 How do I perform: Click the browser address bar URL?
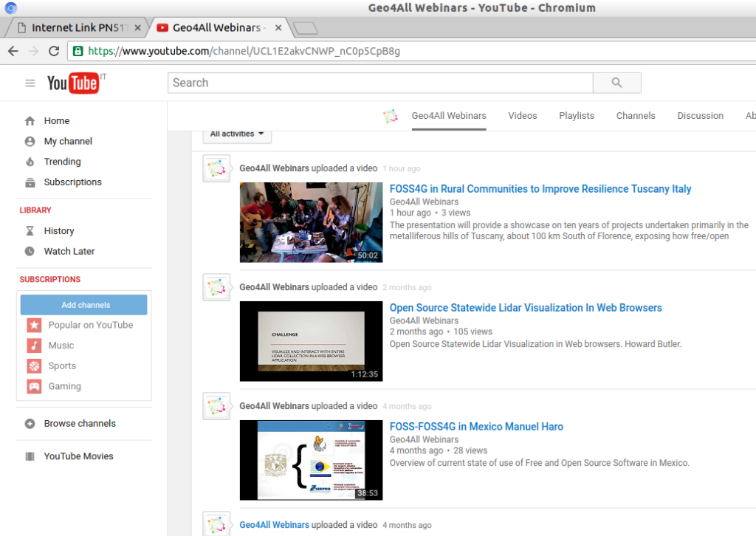tap(244, 51)
